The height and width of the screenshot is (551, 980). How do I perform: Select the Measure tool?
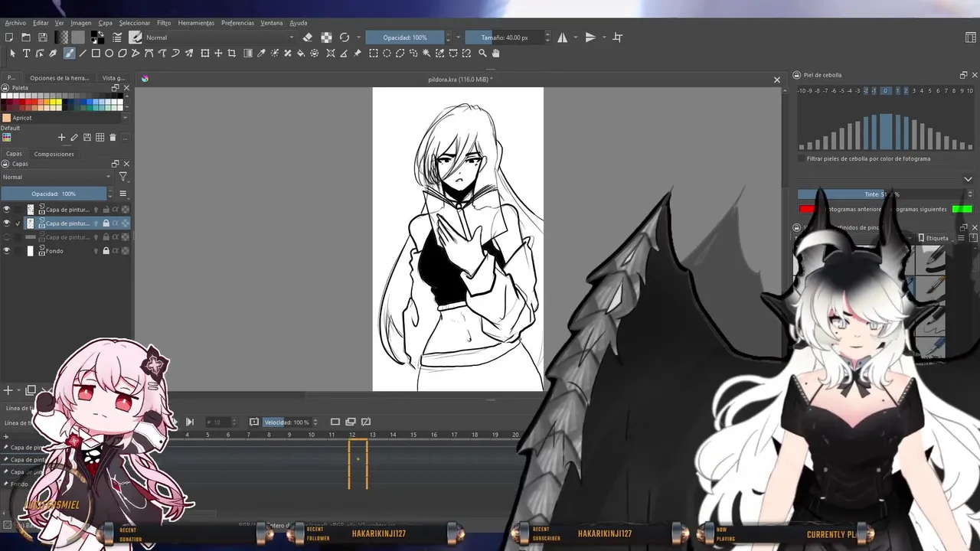[x=344, y=53]
